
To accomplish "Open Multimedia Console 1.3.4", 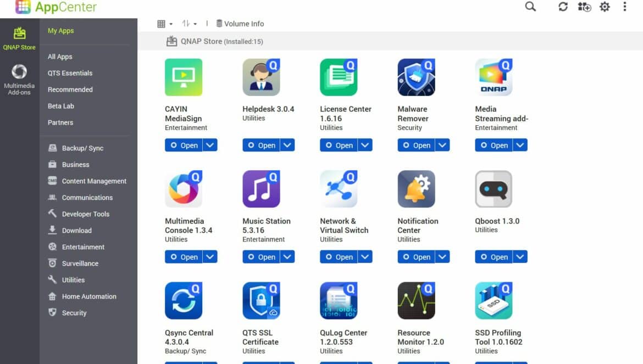I will point(184,257).
